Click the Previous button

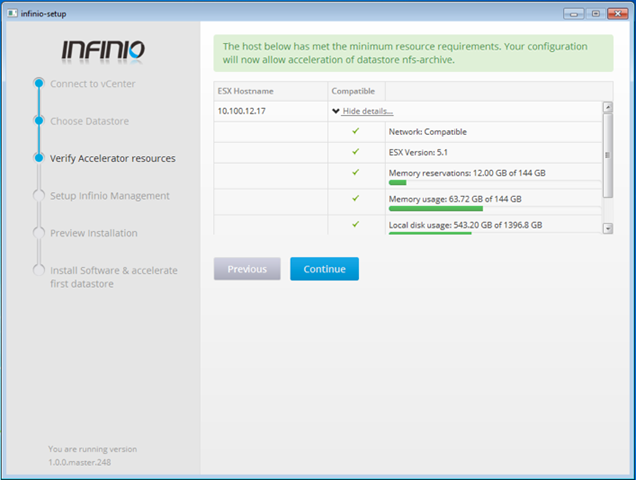point(247,269)
